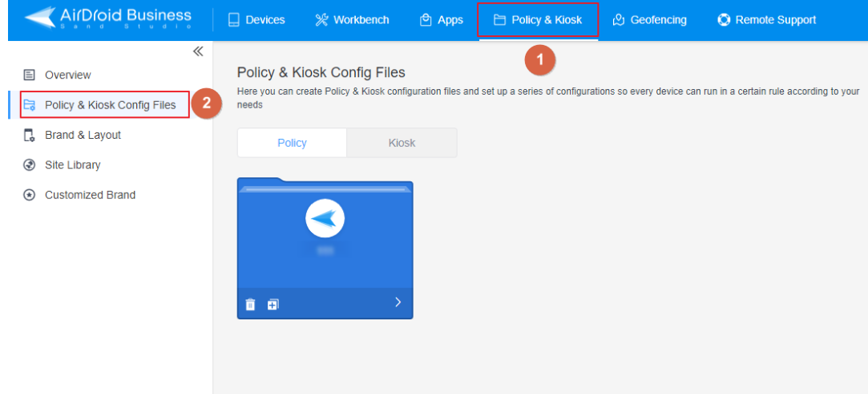Go to the Apps tab
The width and height of the screenshot is (868, 394).
coord(441,20)
